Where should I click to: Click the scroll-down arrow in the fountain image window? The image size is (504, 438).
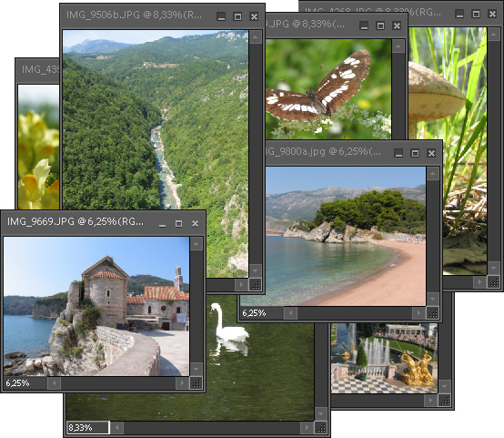pos(445,386)
